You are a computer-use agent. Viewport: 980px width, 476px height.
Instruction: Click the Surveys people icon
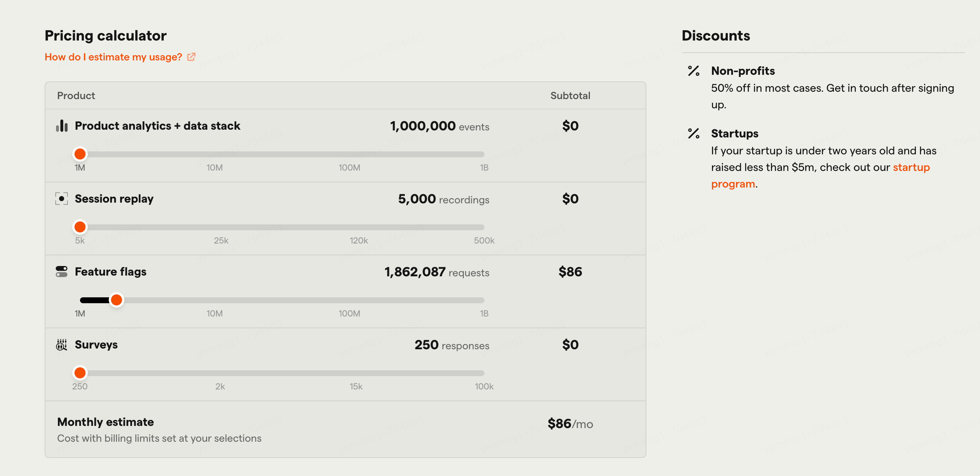62,345
